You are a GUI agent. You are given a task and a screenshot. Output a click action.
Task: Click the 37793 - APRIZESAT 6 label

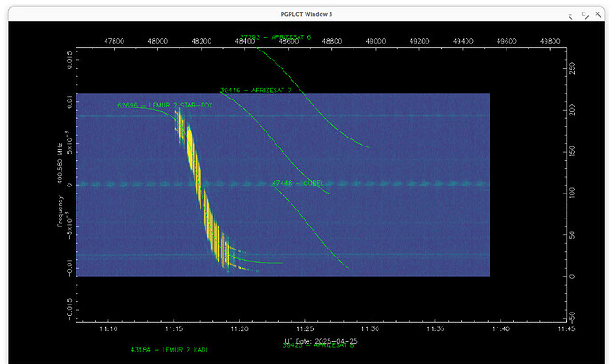275,37
